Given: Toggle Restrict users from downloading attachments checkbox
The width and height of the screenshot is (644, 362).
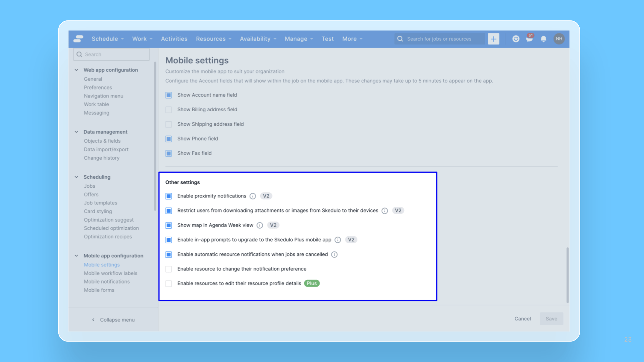Looking at the screenshot, I should click(169, 211).
